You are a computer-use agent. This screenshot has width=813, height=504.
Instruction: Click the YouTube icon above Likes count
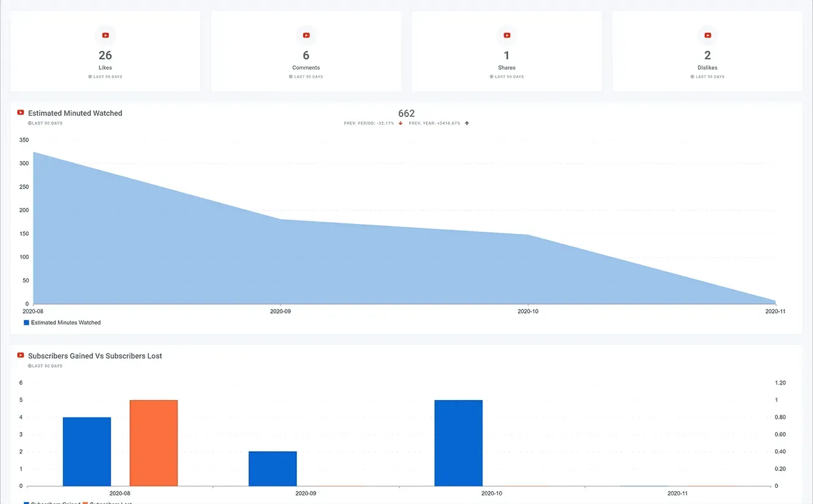[x=105, y=35]
